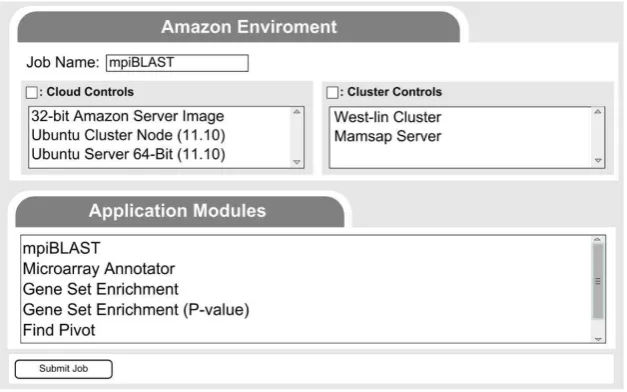Click Application Modules scrollbar thumb

click(x=598, y=282)
